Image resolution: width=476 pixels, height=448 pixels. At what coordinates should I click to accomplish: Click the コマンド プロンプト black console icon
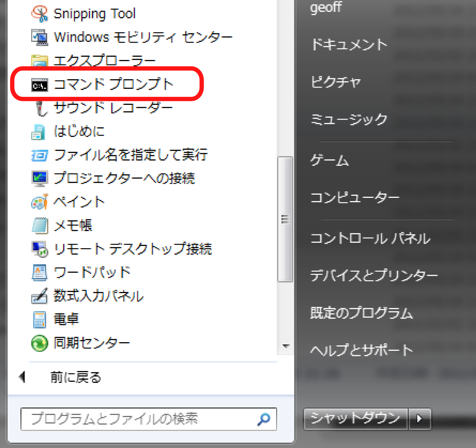pyautogui.click(x=39, y=85)
